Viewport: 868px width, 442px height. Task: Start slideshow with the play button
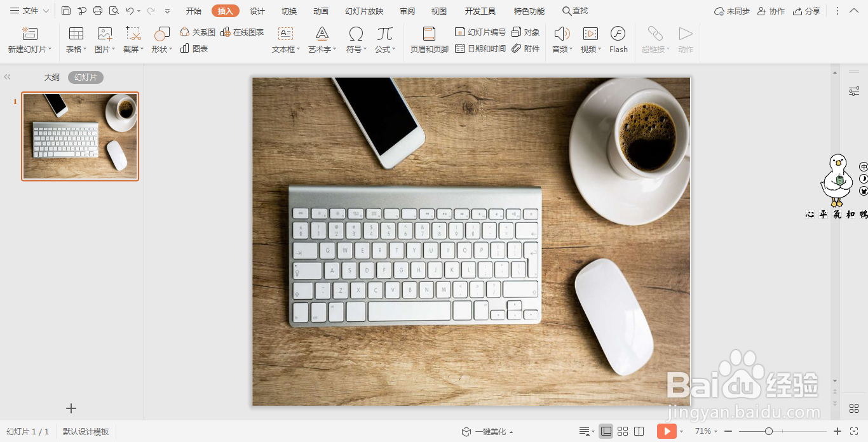tap(666, 431)
